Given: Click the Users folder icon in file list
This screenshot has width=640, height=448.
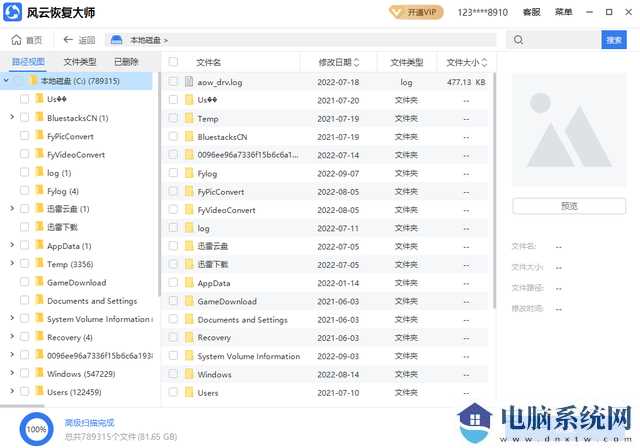Looking at the screenshot, I should (x=189, y=393).
